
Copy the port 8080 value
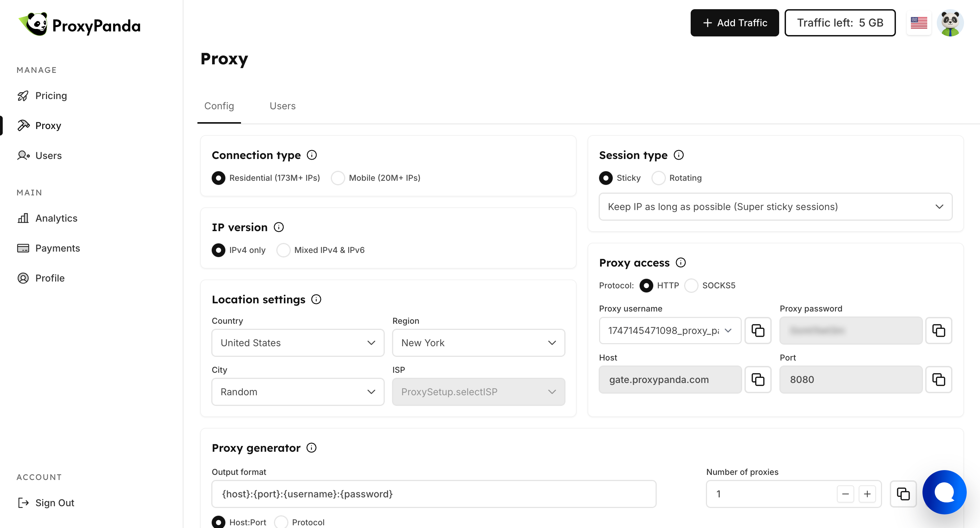pyautogui.click(x=938, y=380)
